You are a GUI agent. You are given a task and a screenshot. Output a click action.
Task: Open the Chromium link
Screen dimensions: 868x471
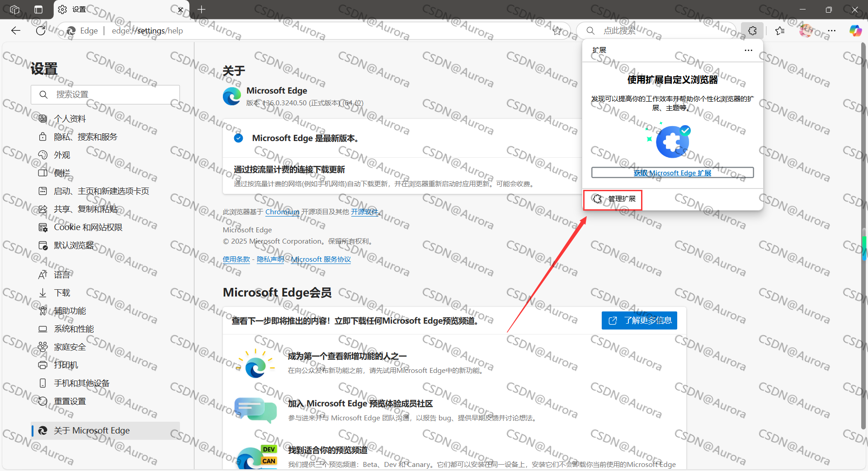tap(282, 212)
